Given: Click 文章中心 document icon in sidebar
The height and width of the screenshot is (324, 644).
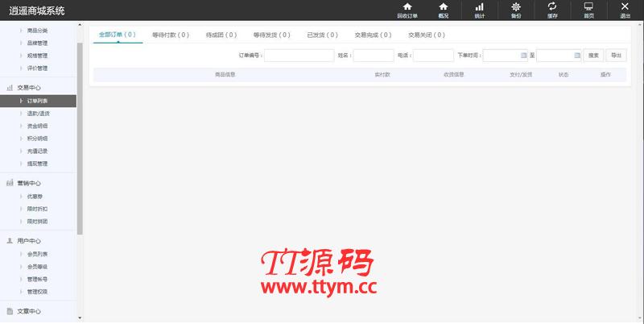Looking at the screenshot, I should [x=10, y=311].
